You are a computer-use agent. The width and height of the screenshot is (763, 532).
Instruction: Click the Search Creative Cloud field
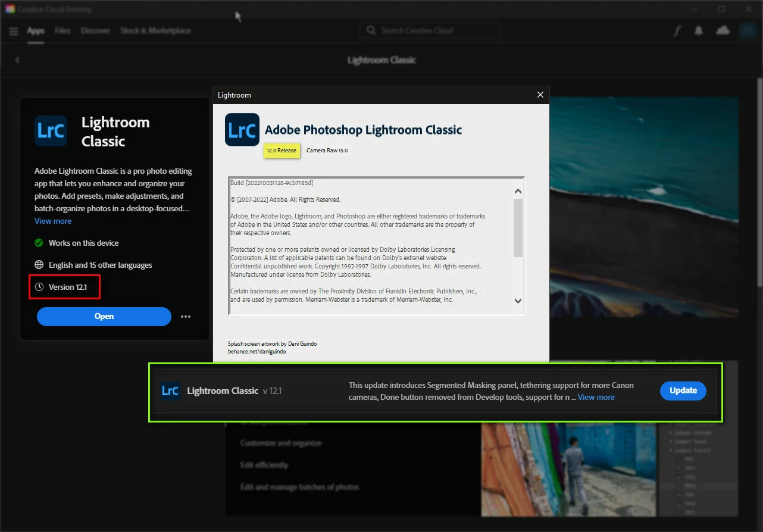click(x=430, y=30)
